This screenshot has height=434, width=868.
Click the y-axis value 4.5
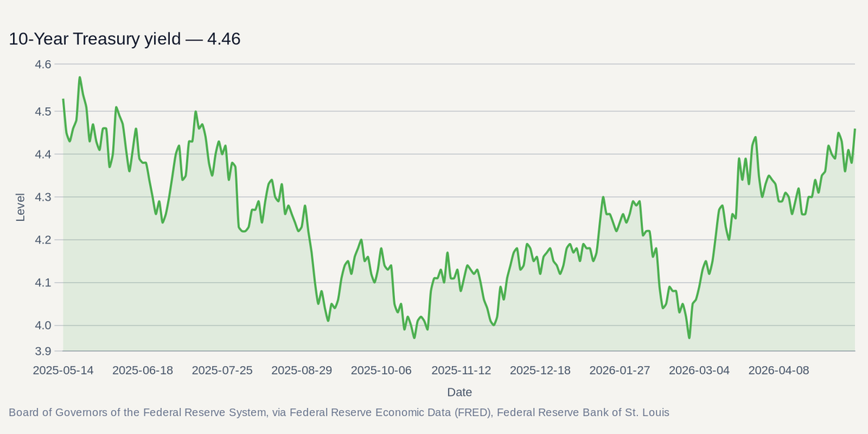click(x=43, y=111)
